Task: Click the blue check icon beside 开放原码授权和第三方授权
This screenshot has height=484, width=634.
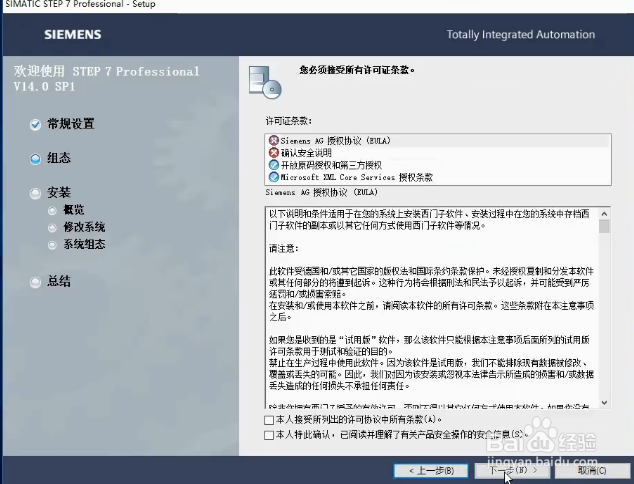Action: coord(274,165)
